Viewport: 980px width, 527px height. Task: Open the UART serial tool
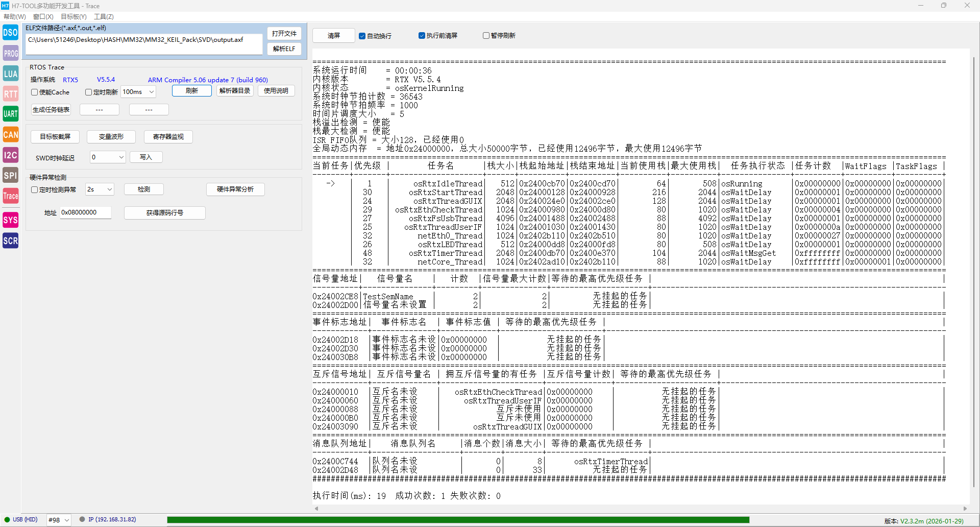(x=10, y=114)
